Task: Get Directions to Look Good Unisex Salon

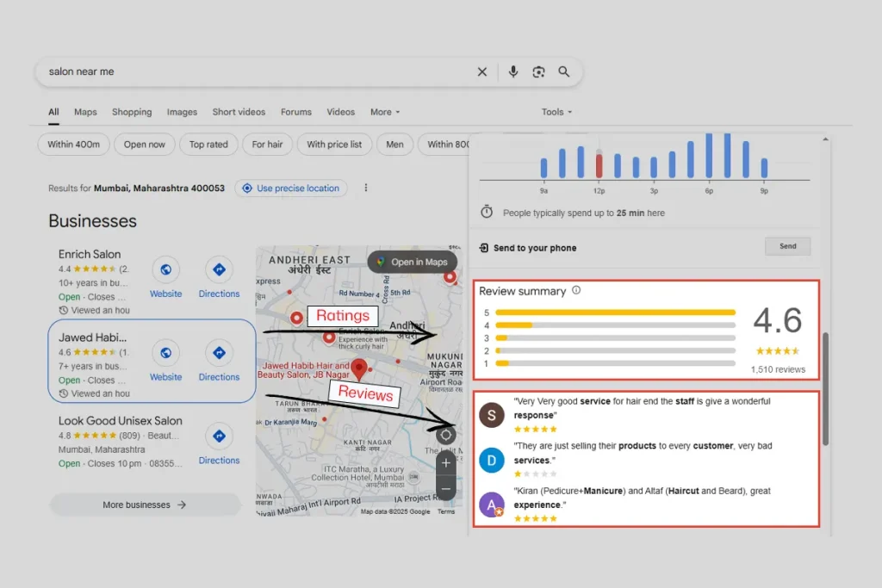Action: click(x=219, y=436)
